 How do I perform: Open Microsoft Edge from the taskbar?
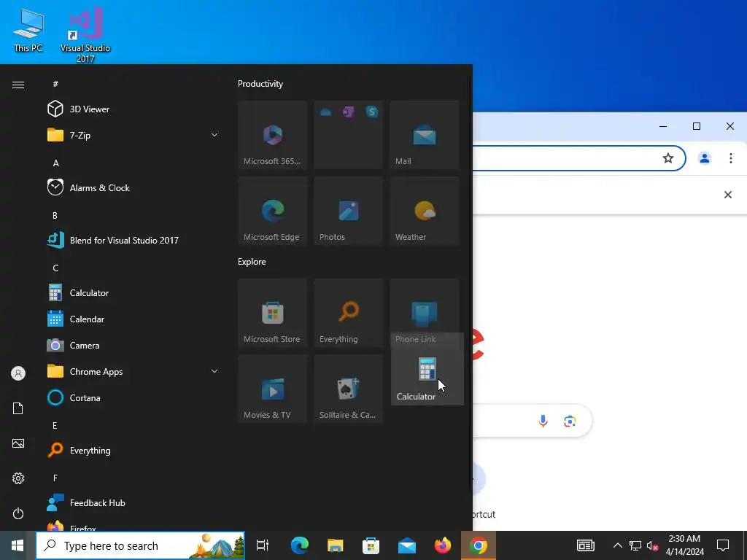[300, 545]
